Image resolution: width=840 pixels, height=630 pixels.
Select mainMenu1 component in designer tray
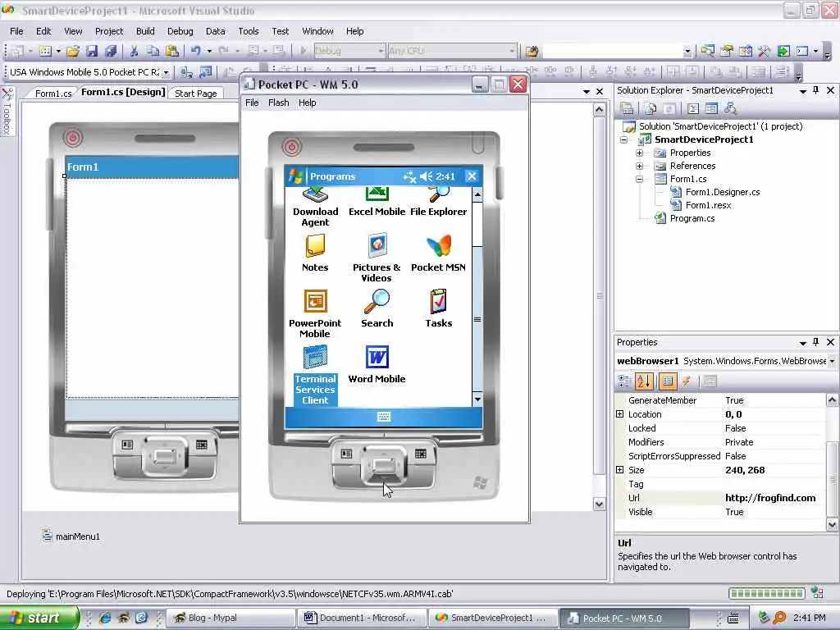[x=71, y=536]
